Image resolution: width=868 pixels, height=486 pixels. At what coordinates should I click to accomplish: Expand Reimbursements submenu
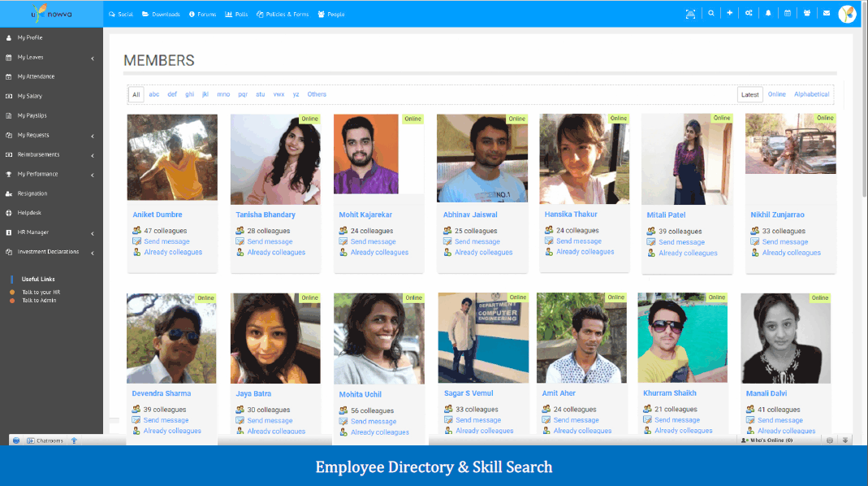tap(51, 154)
